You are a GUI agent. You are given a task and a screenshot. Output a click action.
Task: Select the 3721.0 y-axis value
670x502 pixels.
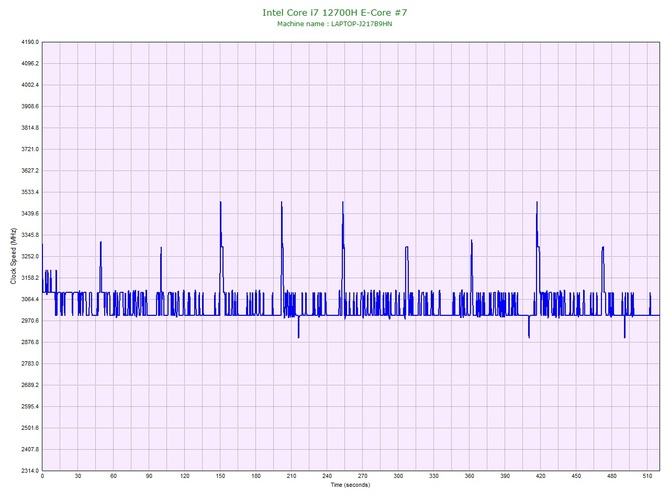click(30, 150)
